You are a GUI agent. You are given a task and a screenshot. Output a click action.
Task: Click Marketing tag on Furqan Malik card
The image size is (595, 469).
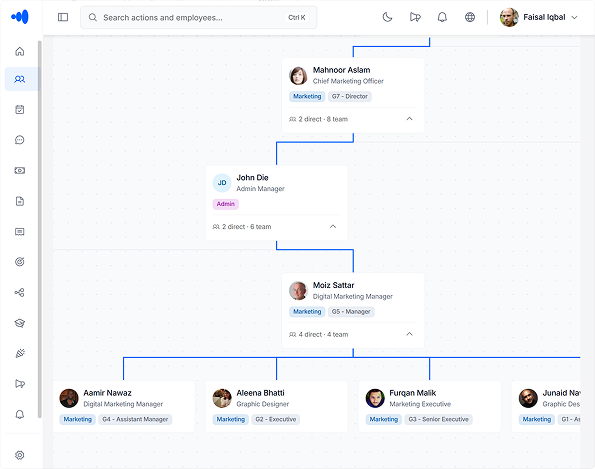384,419
